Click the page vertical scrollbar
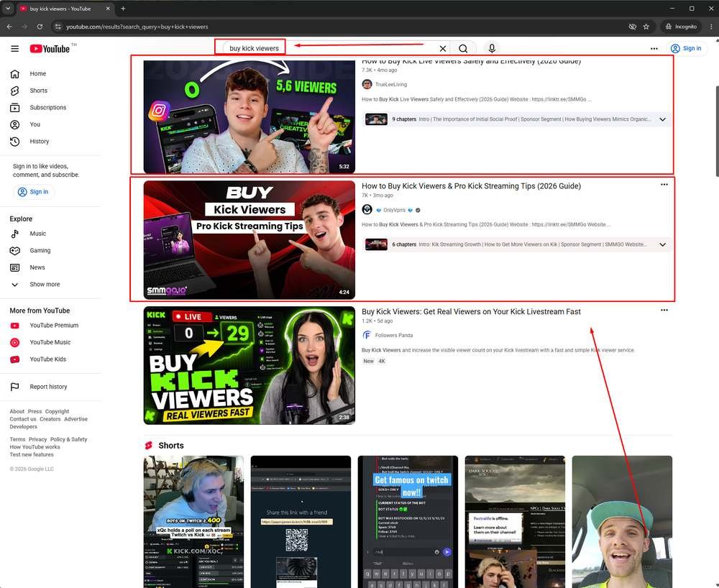 point(716,131)
